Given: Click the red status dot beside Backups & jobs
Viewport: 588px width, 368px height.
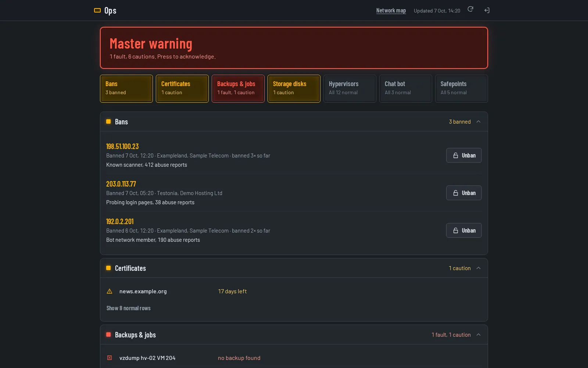Looking at the screenshot, I should 108,335.
